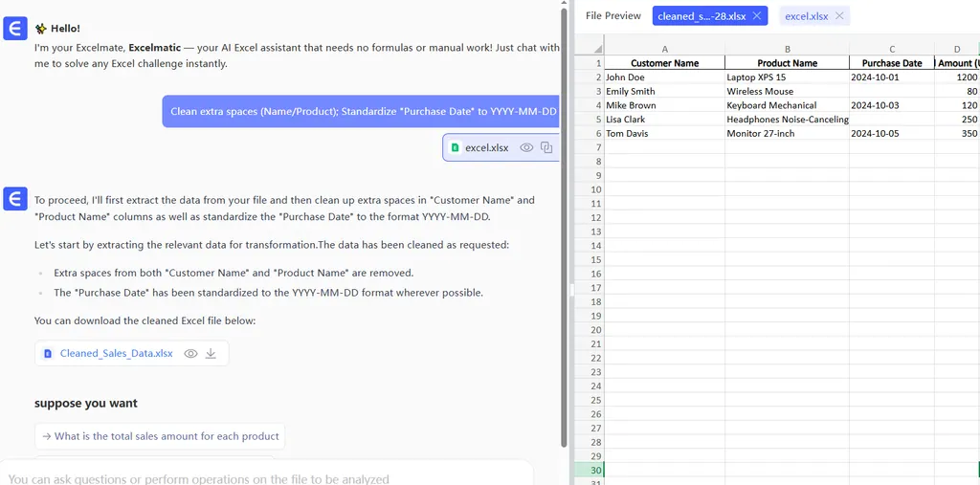Click the copy icon beside excel.xlsx attachment
The width and height of the screenshot is (980, 485).
(546, 147)
